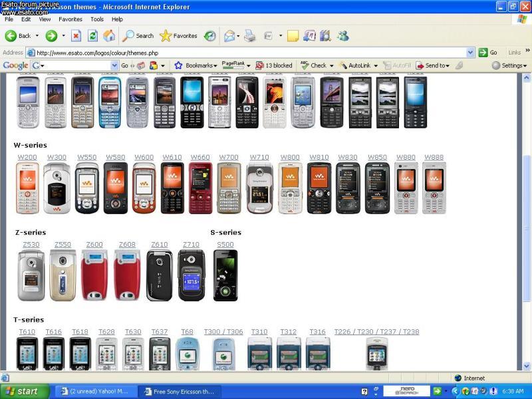
Task: Click the Internet zone status bar indicator
Action: tap(470, 378)
